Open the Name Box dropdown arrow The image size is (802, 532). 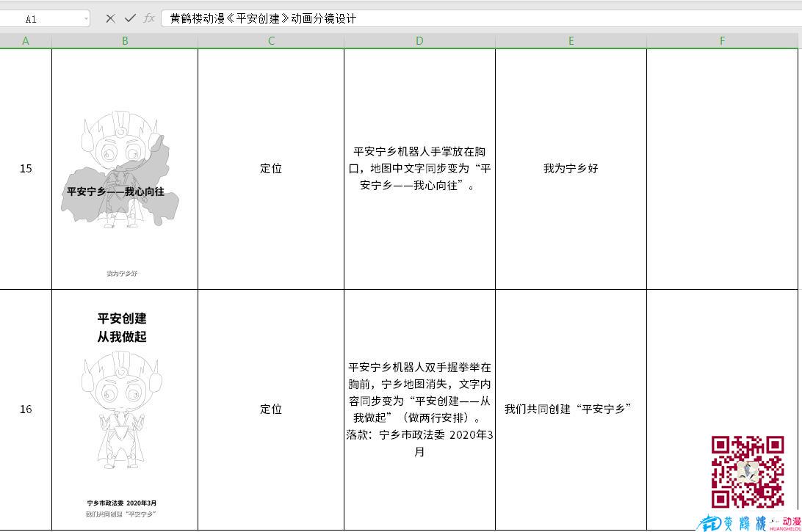pos(85,19)
